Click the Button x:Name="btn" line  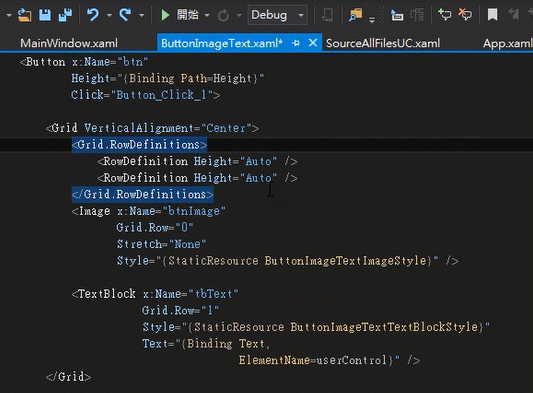tap(84, 62)
